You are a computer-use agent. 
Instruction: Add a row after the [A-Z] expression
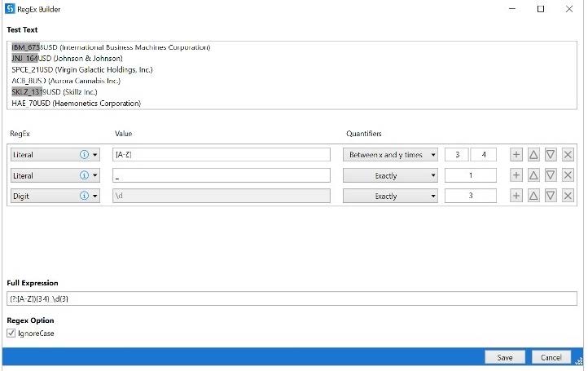(516, 155)
